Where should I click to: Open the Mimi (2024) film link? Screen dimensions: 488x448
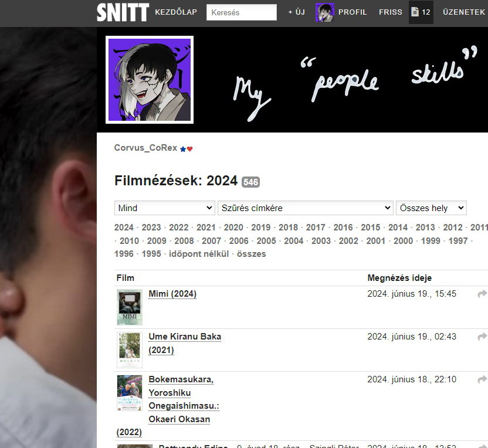(172, 294)
